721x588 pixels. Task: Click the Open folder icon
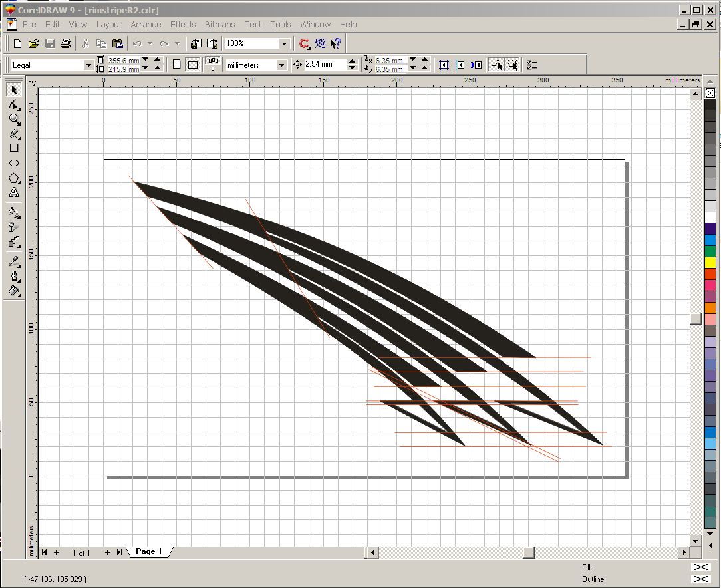33,43
